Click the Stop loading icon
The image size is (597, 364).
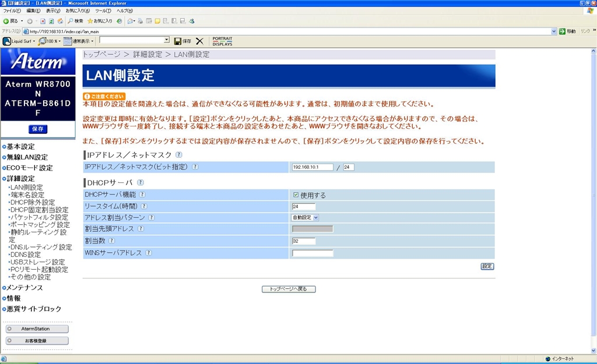click(43, 21)
